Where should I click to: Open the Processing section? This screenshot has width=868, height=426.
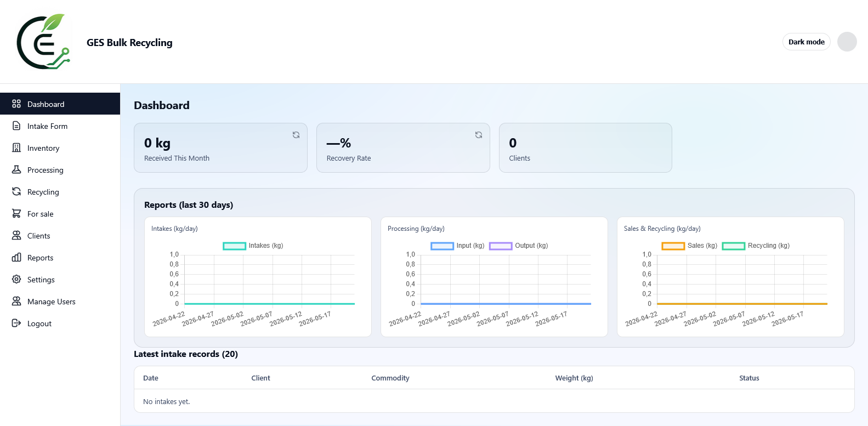pyautogui.click(x=60, y=169)
